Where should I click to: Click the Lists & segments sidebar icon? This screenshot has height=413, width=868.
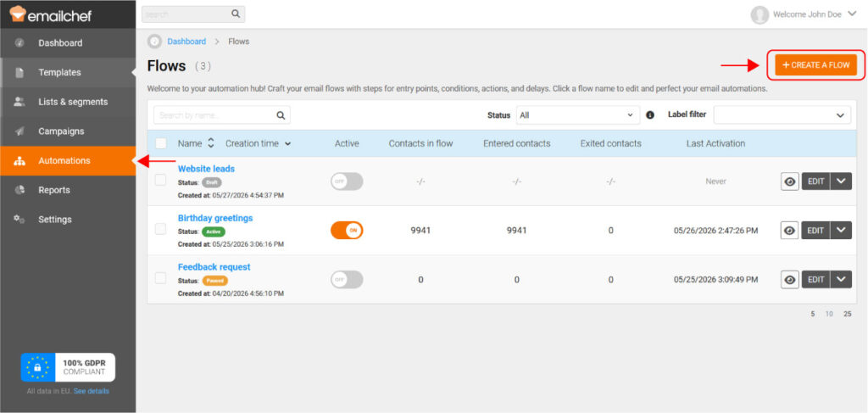pyautogui.click(x=19, y=102)
